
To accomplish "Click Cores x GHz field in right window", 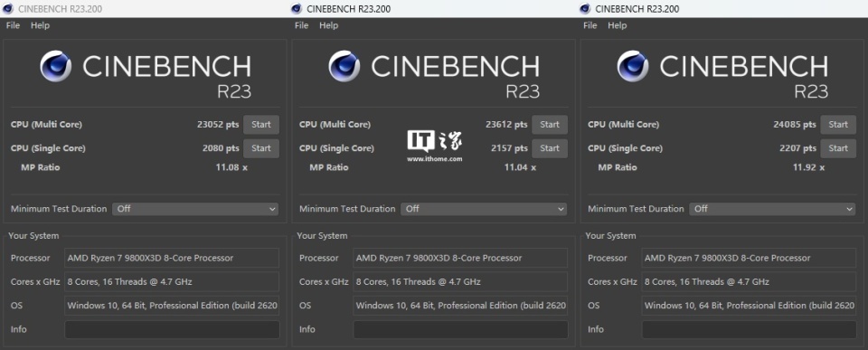I will [749, 282].
